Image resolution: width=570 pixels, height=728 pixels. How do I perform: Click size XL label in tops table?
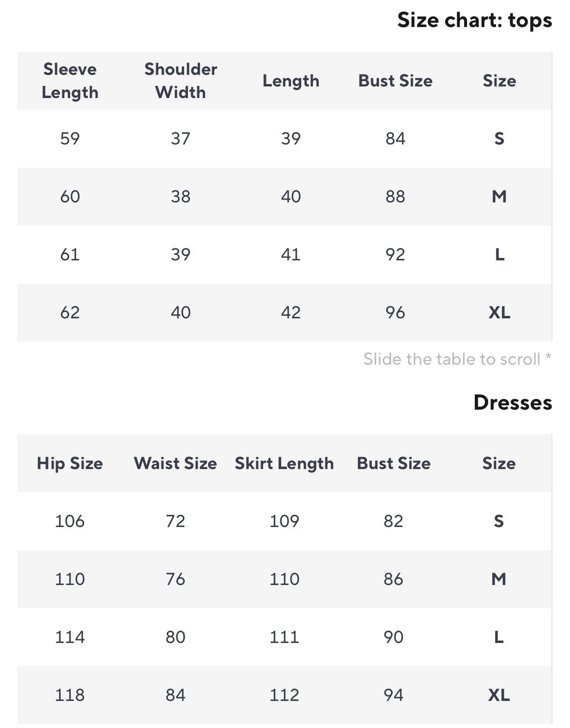click(499, 313)
